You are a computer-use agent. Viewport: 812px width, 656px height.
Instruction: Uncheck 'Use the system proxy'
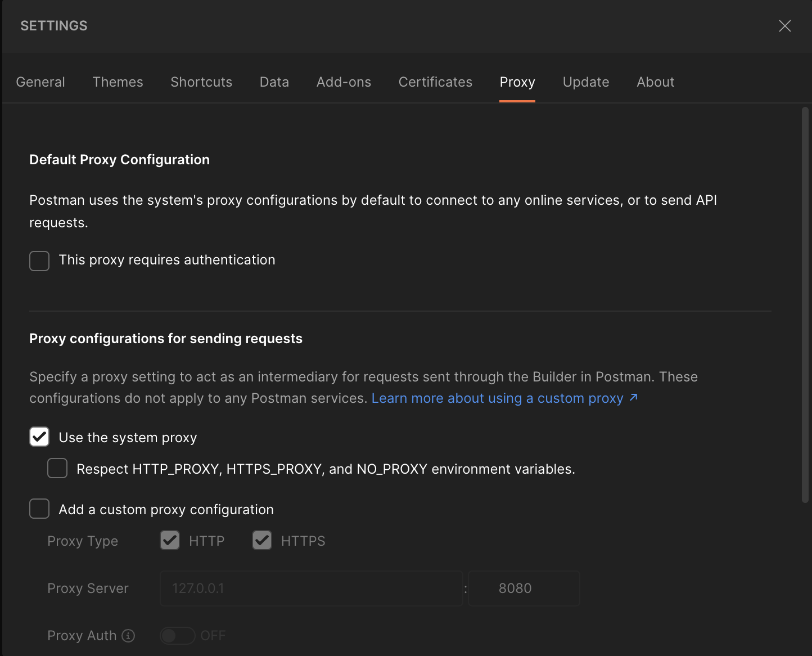(39, 437)
